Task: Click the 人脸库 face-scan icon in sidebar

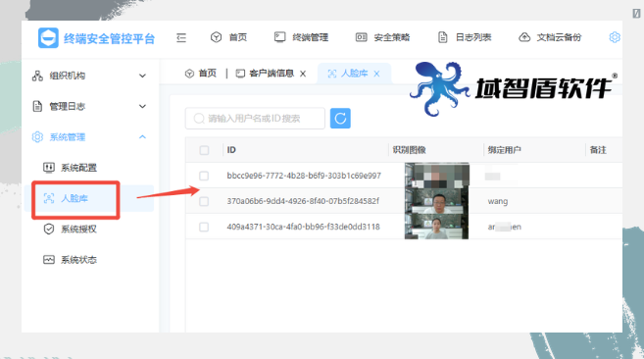Action: (49, 198)
